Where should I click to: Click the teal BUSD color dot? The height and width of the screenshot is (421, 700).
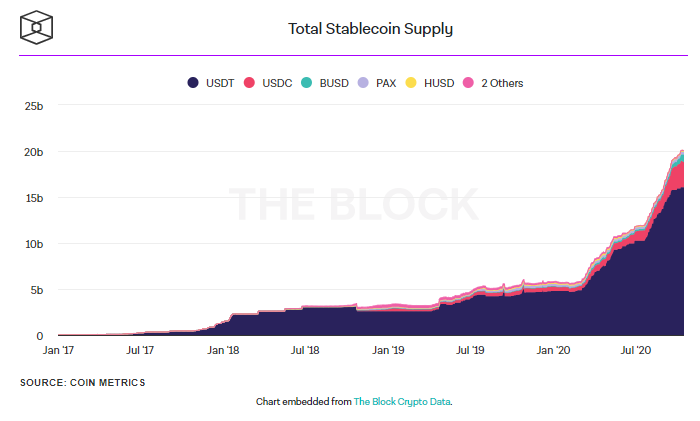[307, 83]
